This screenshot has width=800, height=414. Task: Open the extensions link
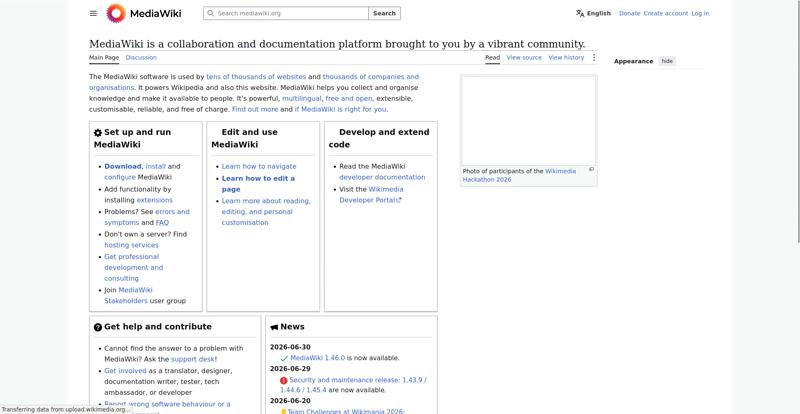(x=155, y=200)
